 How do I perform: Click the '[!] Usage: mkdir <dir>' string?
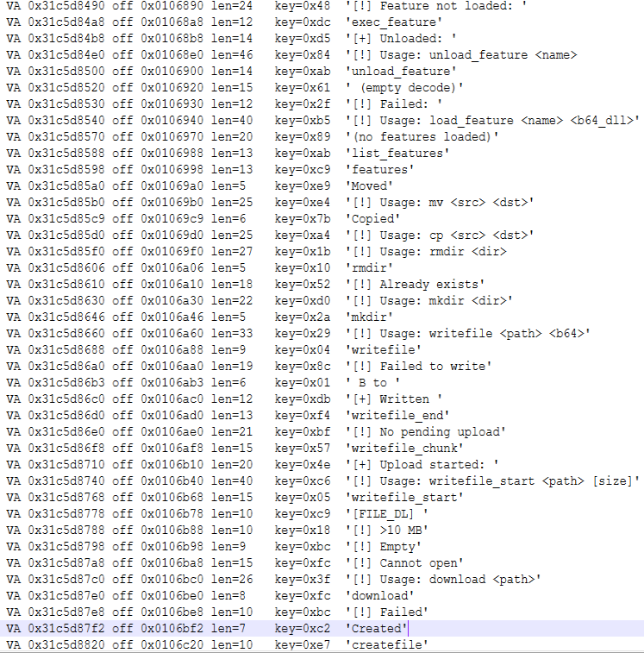click(x=429, y=301)
